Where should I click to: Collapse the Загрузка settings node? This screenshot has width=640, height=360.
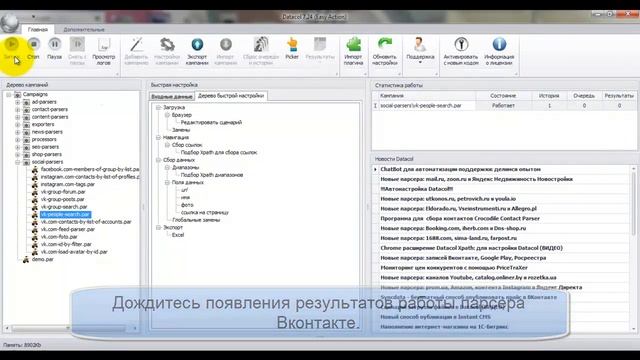(158, 107)
